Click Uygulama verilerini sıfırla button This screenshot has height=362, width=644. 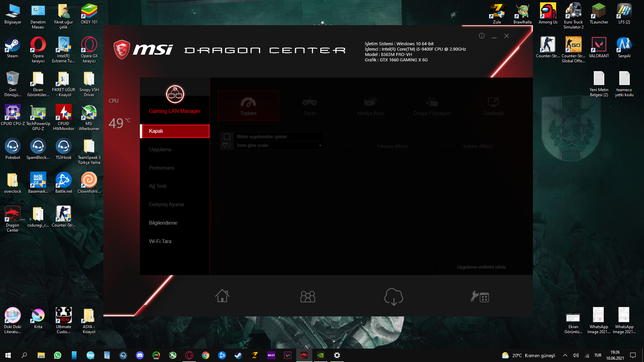(x=481, y=267)
